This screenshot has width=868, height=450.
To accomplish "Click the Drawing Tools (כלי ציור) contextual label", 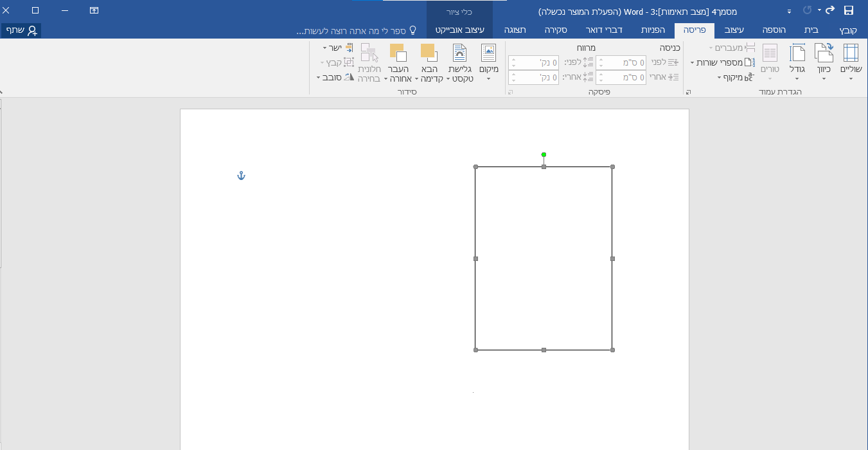I will point(459,12).
